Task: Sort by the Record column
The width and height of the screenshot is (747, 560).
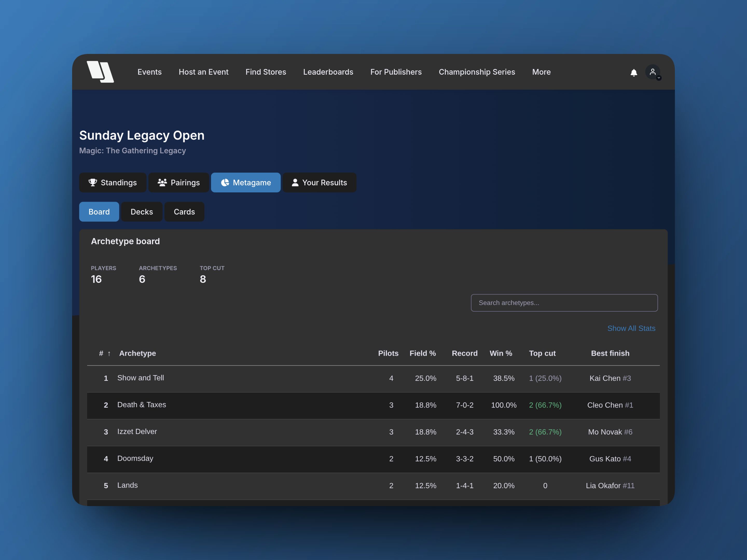Action: pyautogui.click(x=465, y=353)
